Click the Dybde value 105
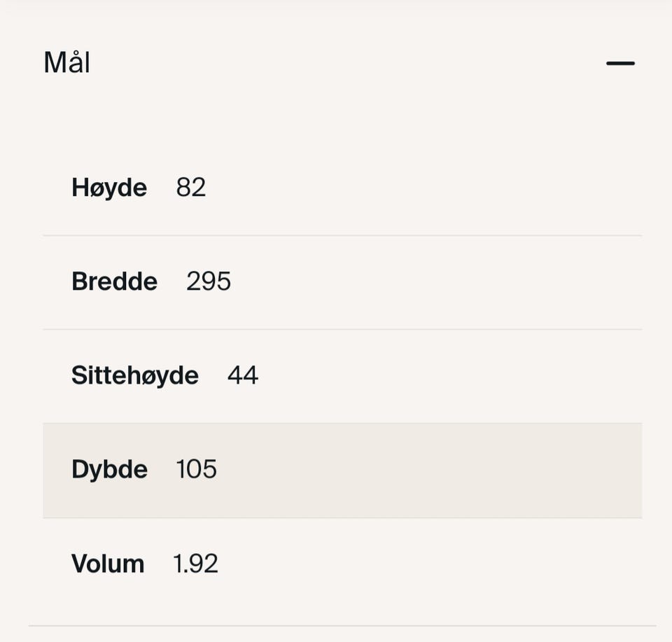 [196, 469]
